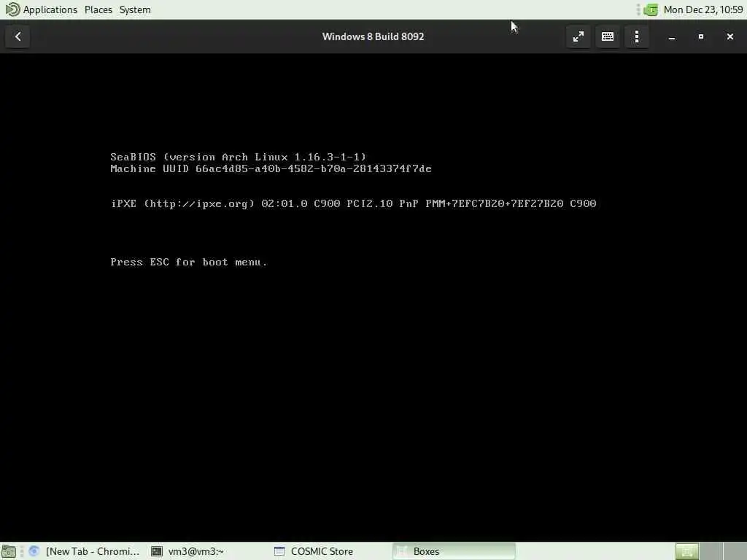Minimize the Windows 8 Build 8092 window
747x560 pixels.
coord(672,36)
